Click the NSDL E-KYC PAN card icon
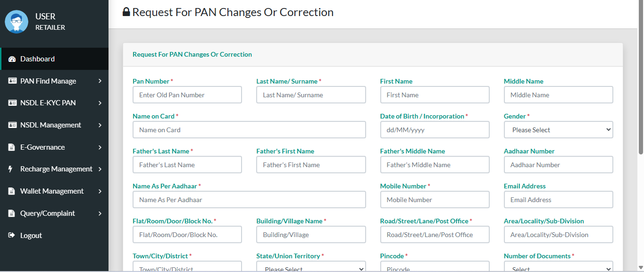This screenshot has width=644, height=272. (x=12, y=103)
